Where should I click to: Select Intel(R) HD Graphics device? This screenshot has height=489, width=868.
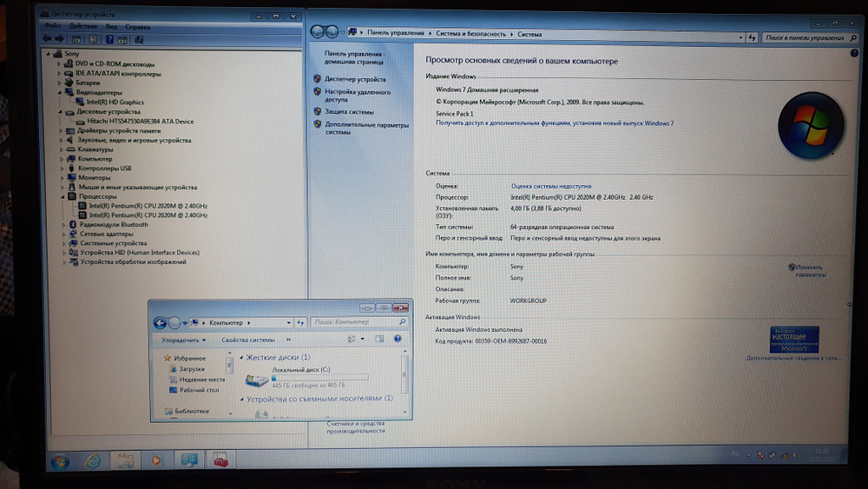115,102
